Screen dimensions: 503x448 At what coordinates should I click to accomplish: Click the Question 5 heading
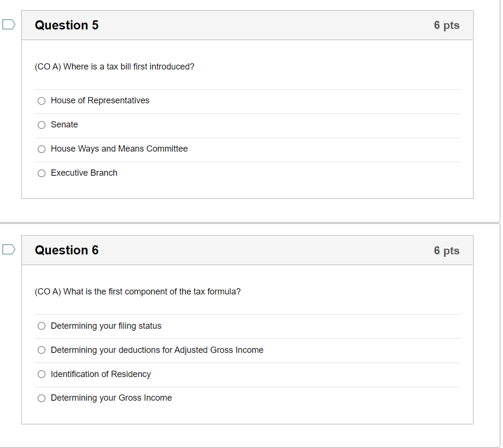pyautogui.click(x=66, y=25)
